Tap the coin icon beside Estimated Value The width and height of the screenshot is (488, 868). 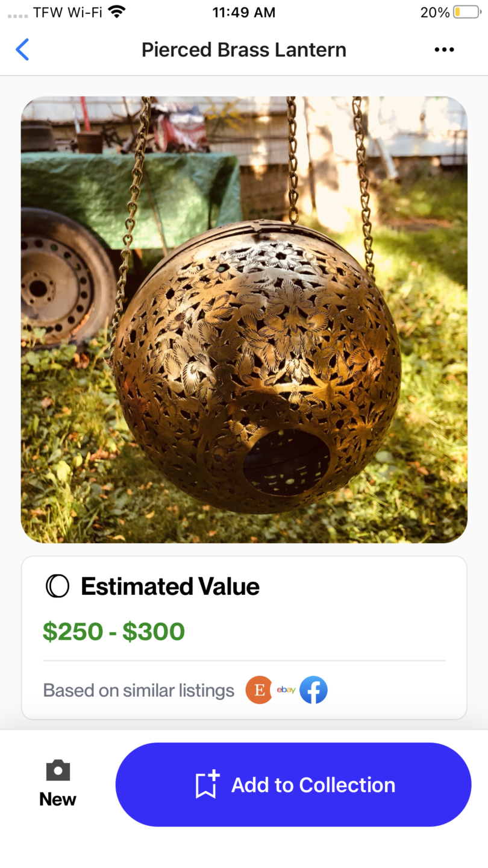tap(58, 587)
